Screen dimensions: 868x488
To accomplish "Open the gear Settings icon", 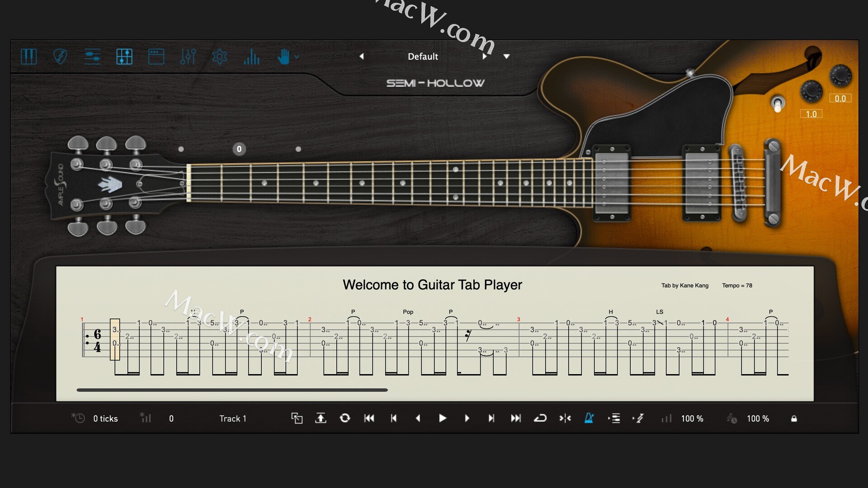I will (220, 57).
